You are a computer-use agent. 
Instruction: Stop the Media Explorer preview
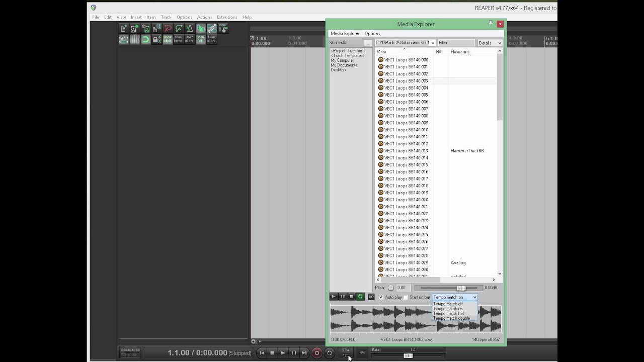(x=351, y=297)
